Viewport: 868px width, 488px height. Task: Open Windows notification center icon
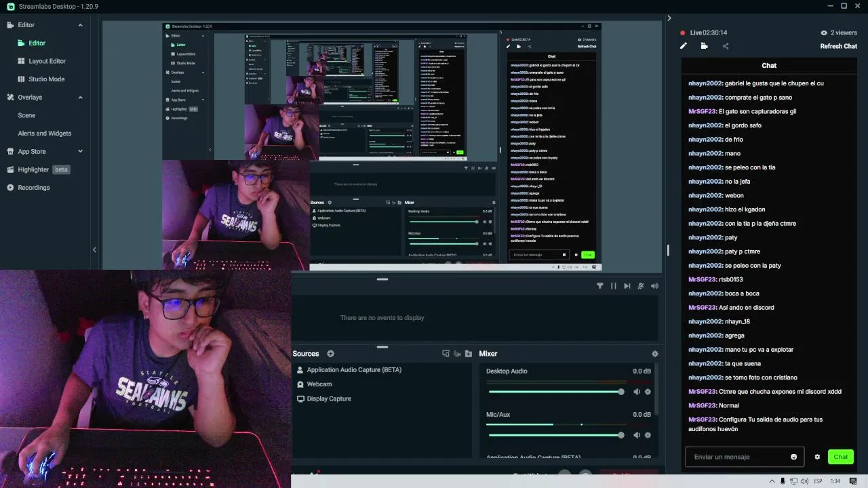[853, 481]
